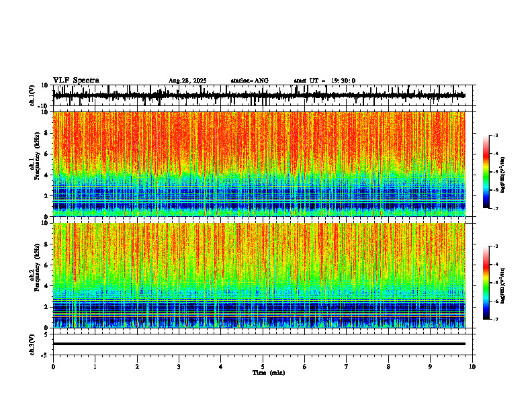Click the "-3" tick on the ch.2 color bar
Screen dimensions: 532x411
[x=495, y=246]
